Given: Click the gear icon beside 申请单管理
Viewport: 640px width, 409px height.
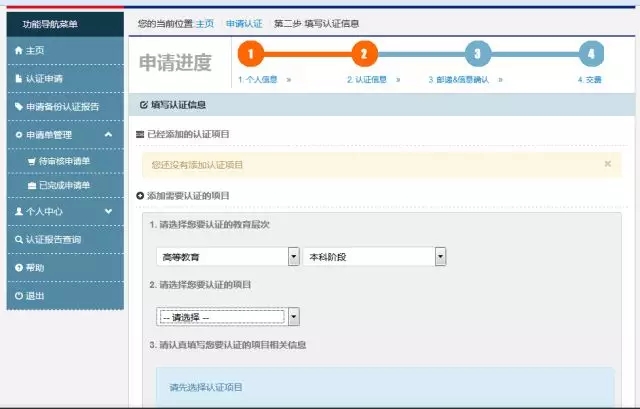Looking at the screenshot, I should click(x=17, y=134).
